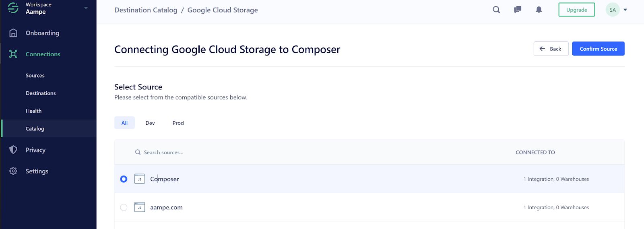Switch to the Prod filter tab
Image resolution: width=644 pixels, height=229 pixels.
[x=178, y=123]
